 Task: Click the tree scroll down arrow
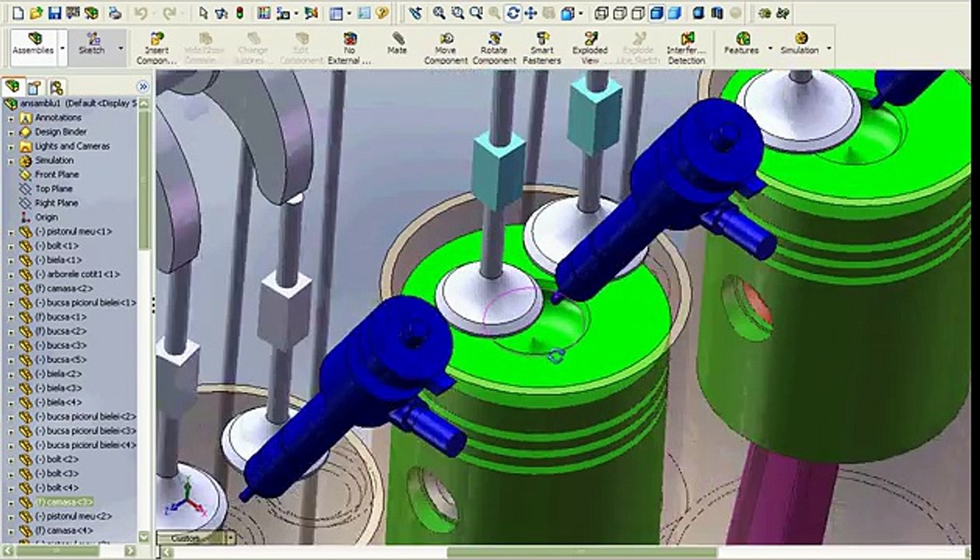tap(144, 537)
